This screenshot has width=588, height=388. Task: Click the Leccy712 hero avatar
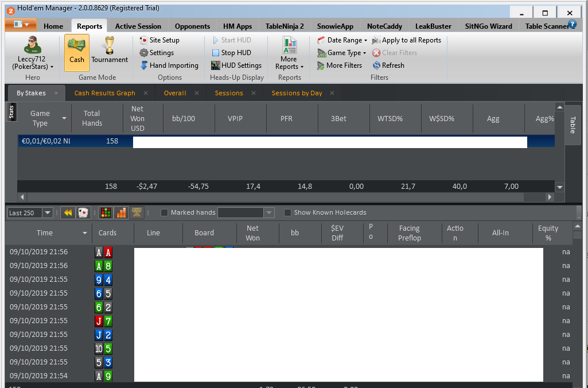32,45
